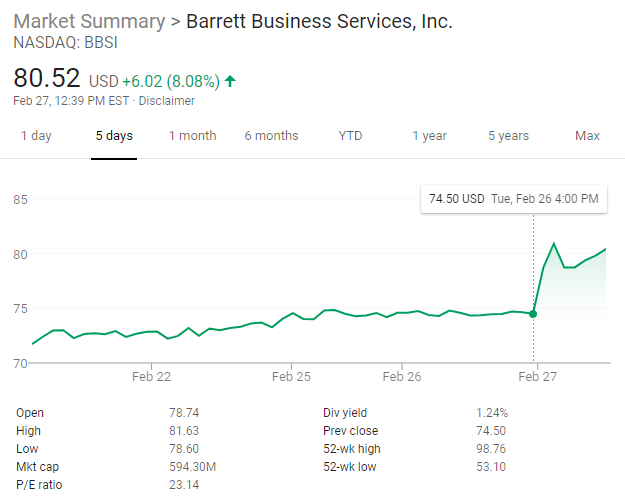This screenshot has width=625, height=499.
Task: Show the Max time range
Action: coord(587,136)
